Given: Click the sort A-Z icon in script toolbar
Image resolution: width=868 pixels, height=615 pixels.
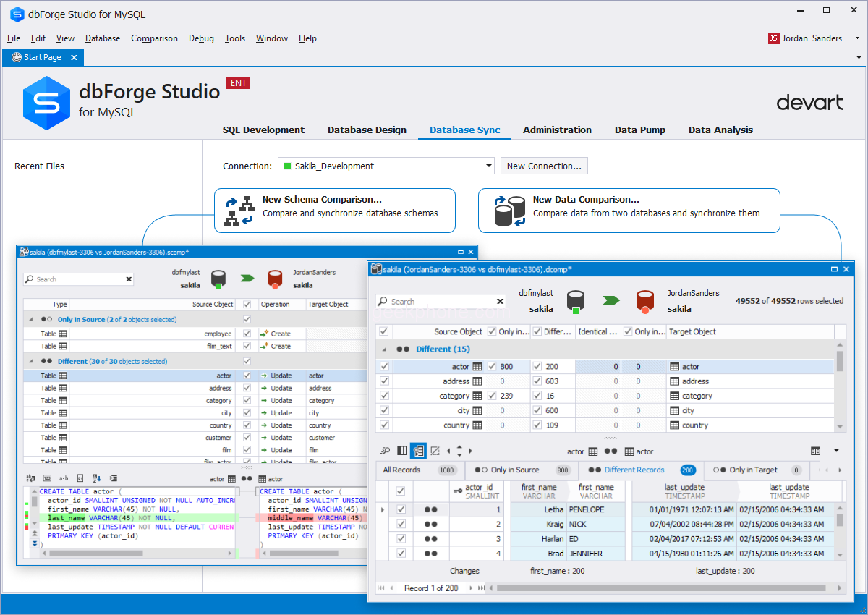Looking at the screenshot, I should click(x=96, y=478).
